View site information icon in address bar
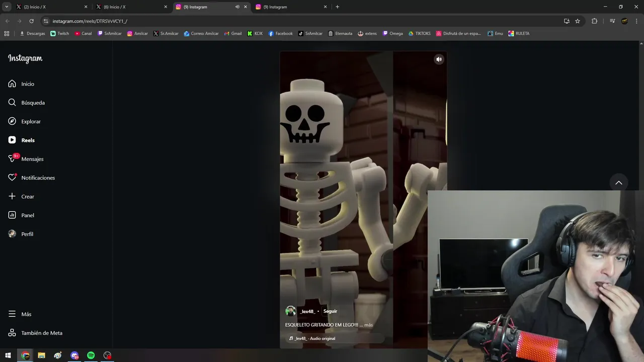 point(46,21)
